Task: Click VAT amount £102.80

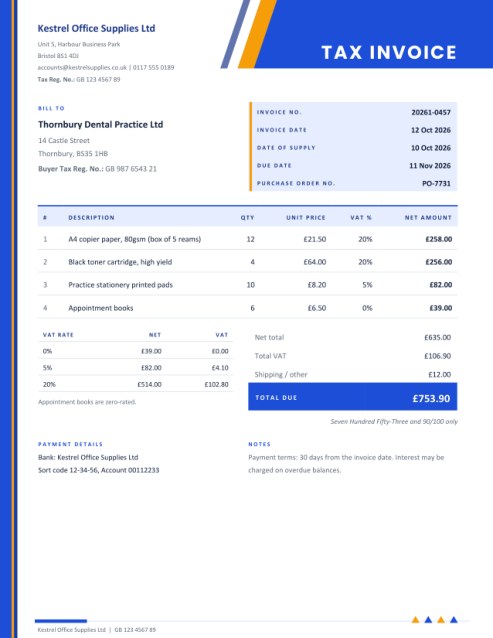Action: tap(216, 385)
